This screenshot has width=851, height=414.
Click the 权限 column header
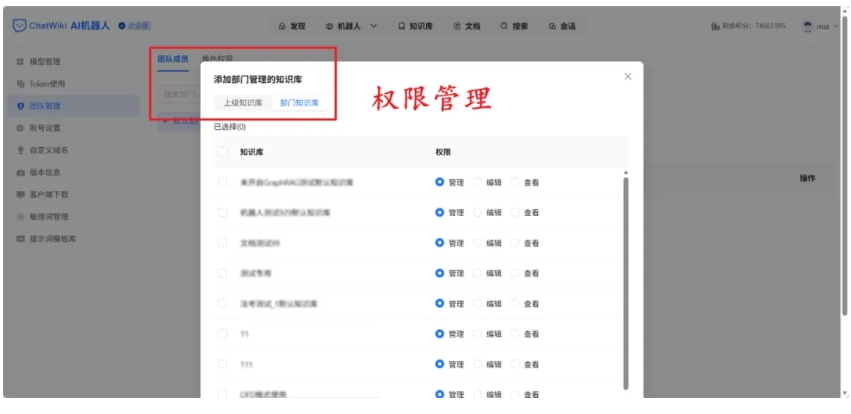coord(443,152)
